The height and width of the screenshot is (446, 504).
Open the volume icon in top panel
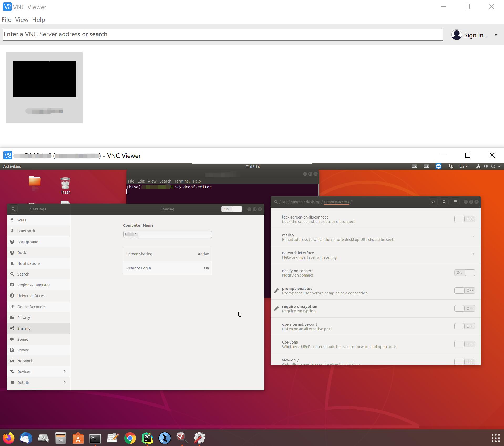pos(486,166)
